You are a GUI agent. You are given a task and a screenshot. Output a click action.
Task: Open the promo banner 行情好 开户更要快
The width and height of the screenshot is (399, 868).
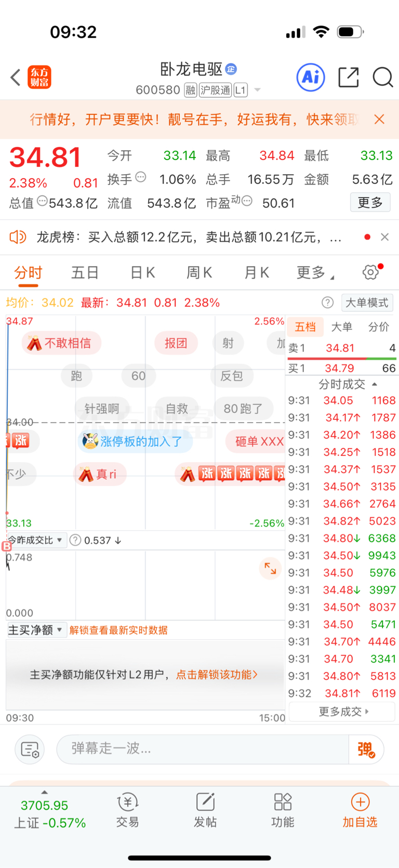[x=194, y=120]
